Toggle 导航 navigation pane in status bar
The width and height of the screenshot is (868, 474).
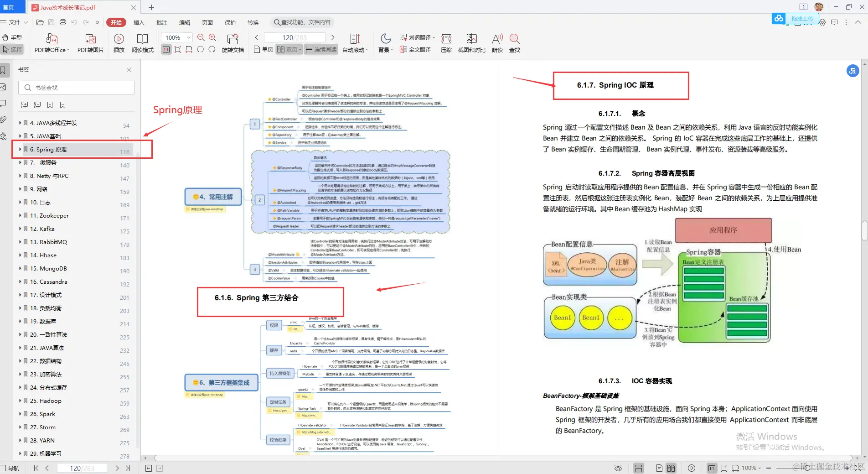[10, 468]
